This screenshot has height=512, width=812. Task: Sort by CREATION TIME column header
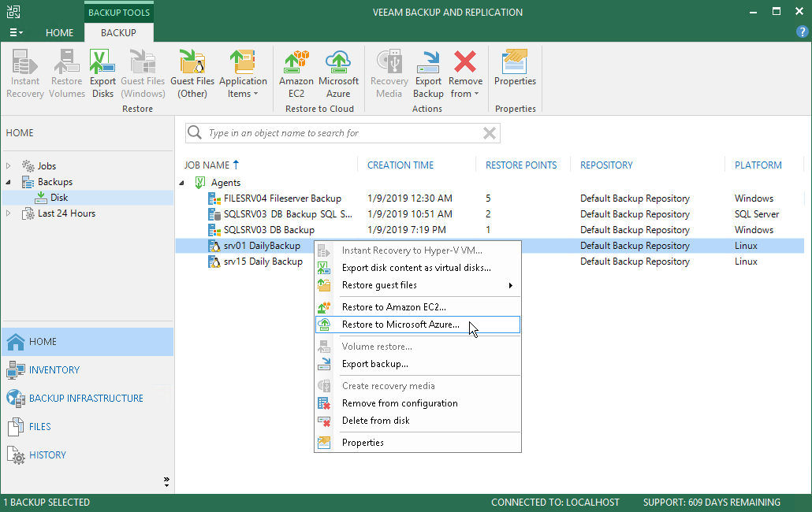tap(400, 165)
